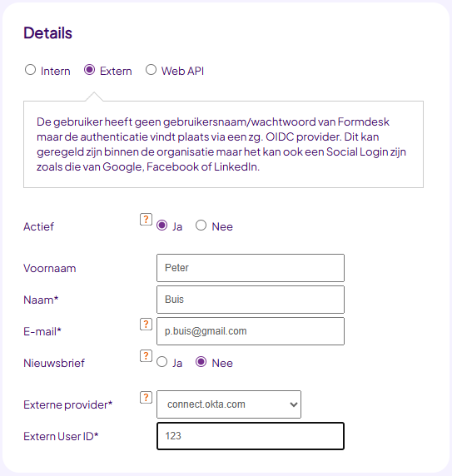452x476 pixels.
Task: Enable Nieuwsbrief by choosing Ja
Action: 161,362
